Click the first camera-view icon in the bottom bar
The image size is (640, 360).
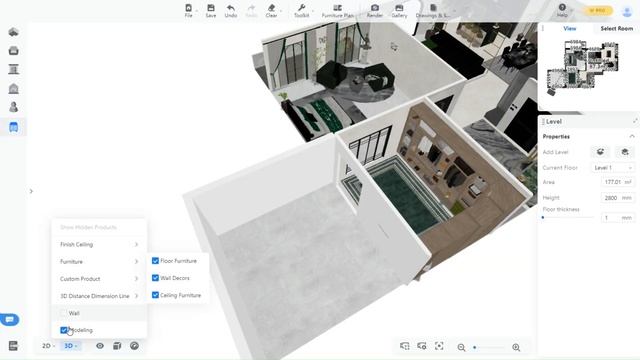pyautogui.click(x=404, y=346)
